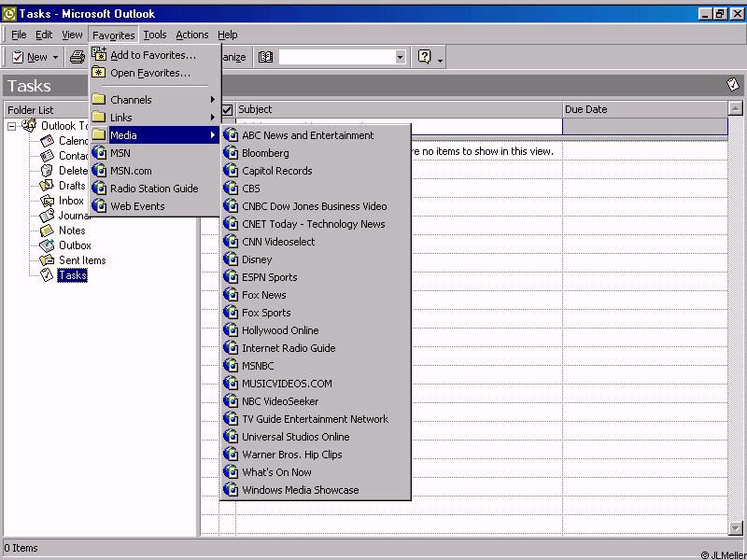Open the Find a Contact combo box dropdown

400,57
